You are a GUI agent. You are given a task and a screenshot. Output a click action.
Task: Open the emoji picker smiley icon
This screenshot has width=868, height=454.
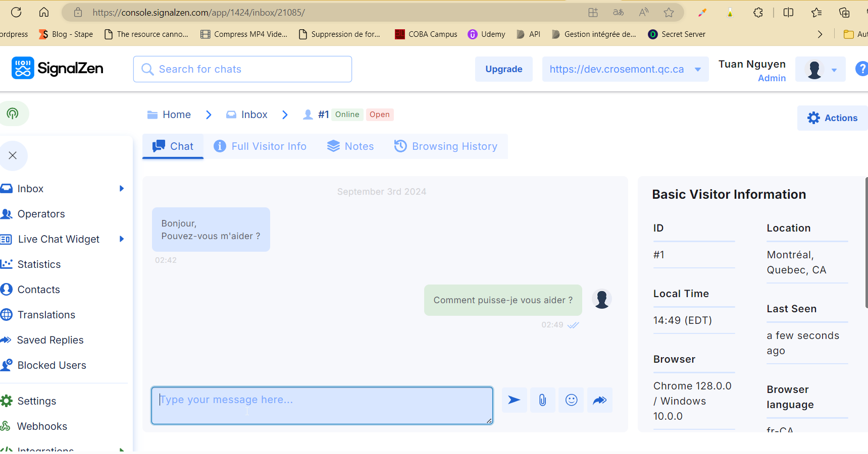click(x=571, y=400)
